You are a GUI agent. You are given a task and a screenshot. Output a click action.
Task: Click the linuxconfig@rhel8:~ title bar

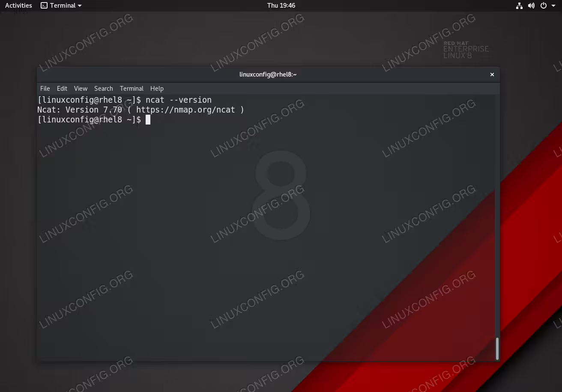pyautogui.click(x=268, y=74)
